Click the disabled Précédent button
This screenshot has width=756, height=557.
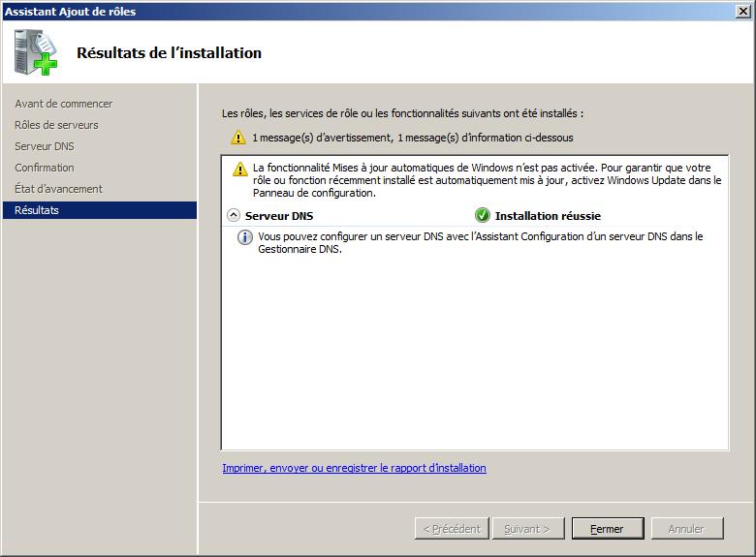(x=452, y=529)
